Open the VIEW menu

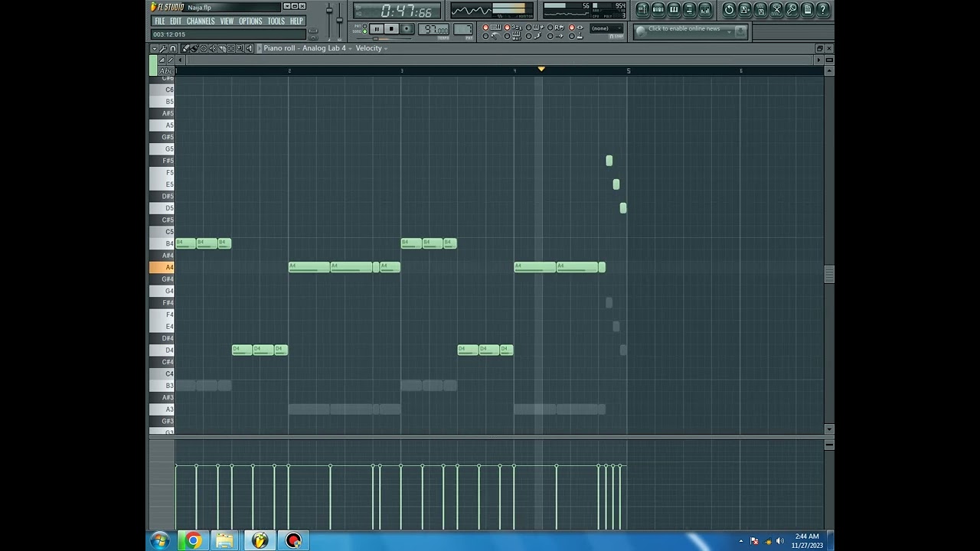(x=227, y=21)
